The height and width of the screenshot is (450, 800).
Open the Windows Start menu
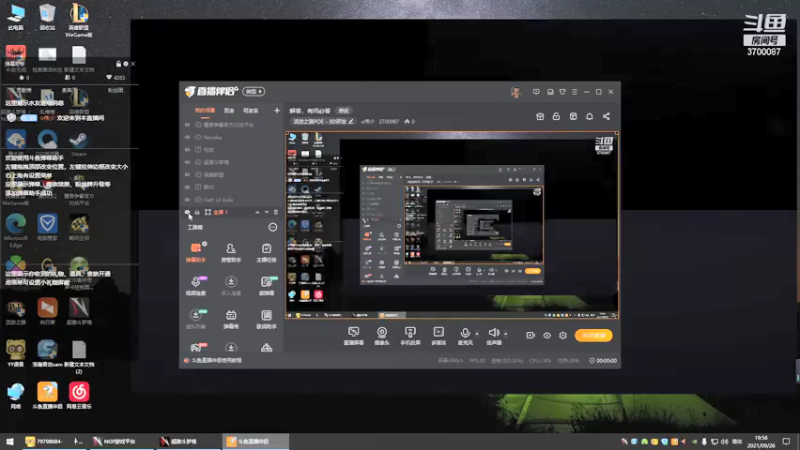coord(9,441)
